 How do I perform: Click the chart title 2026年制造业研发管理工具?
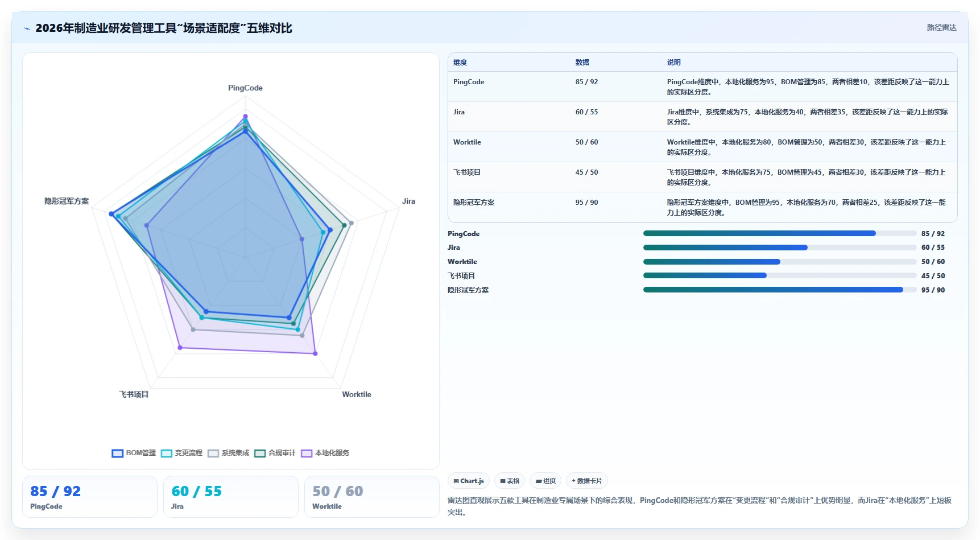(x=164, y=28)
